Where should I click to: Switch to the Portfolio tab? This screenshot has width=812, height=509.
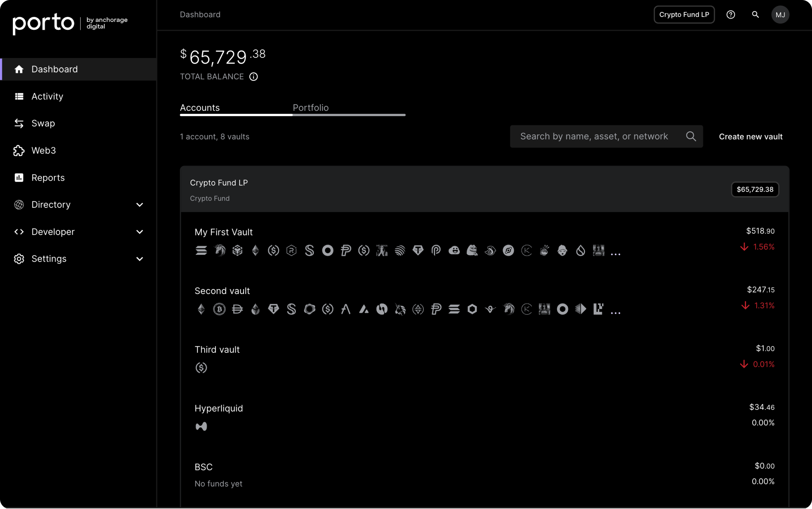(311, 108)
